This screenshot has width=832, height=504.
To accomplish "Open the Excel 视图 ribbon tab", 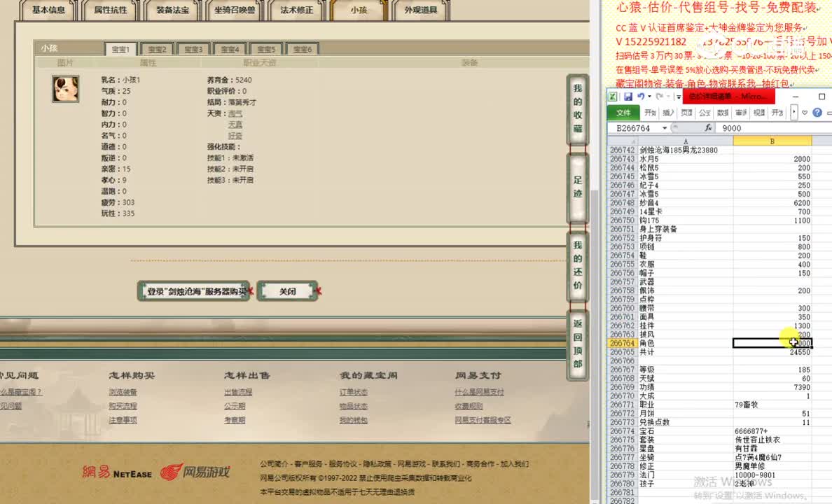I will click(759, 113).
